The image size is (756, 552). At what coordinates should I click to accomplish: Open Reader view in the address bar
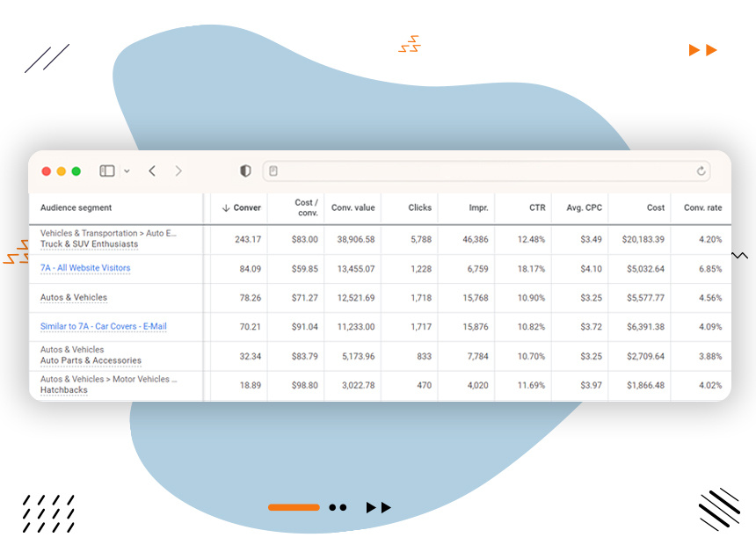click(275, 171)
